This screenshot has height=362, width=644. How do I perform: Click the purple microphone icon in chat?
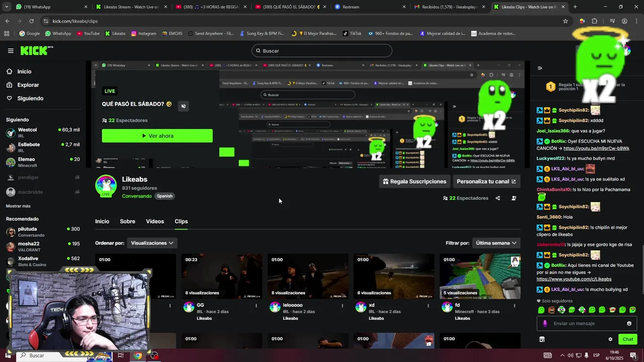click(545, 323)
